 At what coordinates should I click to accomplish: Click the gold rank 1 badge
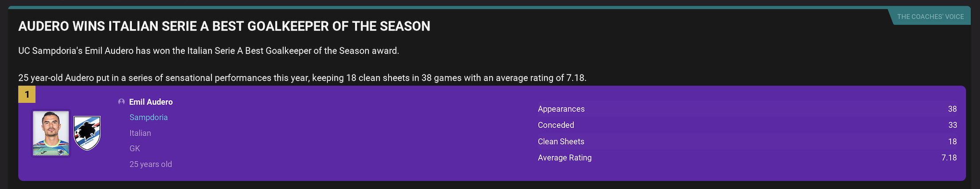27,94
